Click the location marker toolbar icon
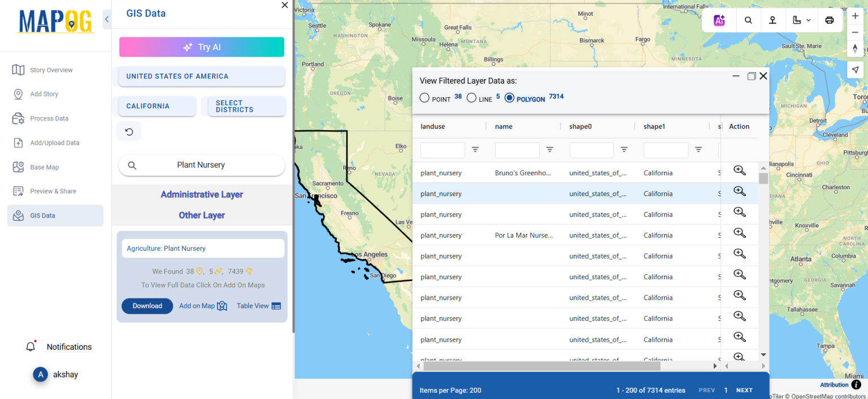 772,20
